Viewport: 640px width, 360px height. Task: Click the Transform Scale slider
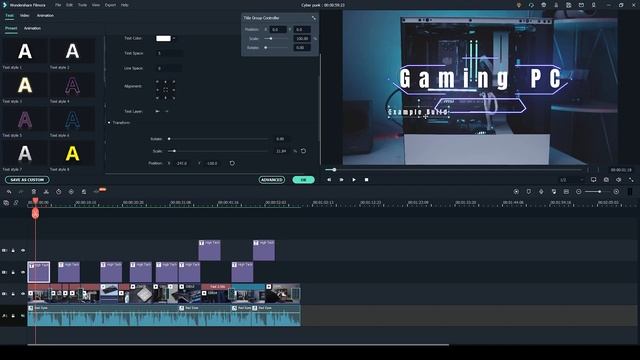pyautogui.click(x=218, y=151)
